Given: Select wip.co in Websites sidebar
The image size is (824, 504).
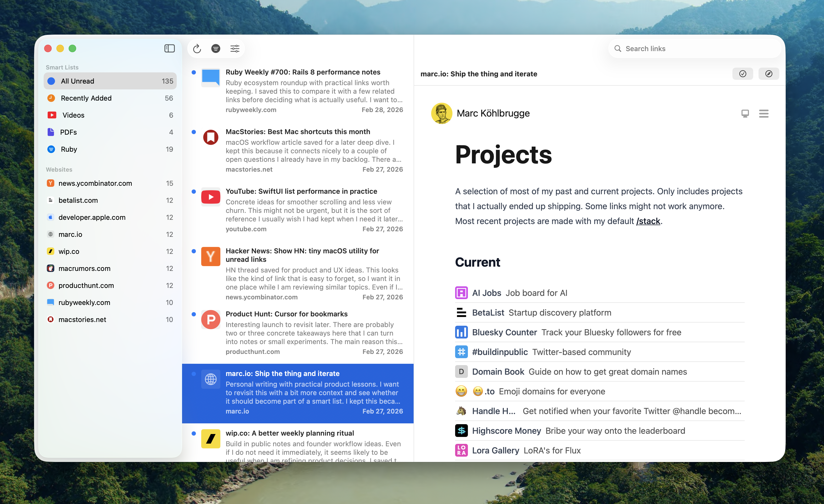Looking at the screenshot, I should tap(110, 251).
